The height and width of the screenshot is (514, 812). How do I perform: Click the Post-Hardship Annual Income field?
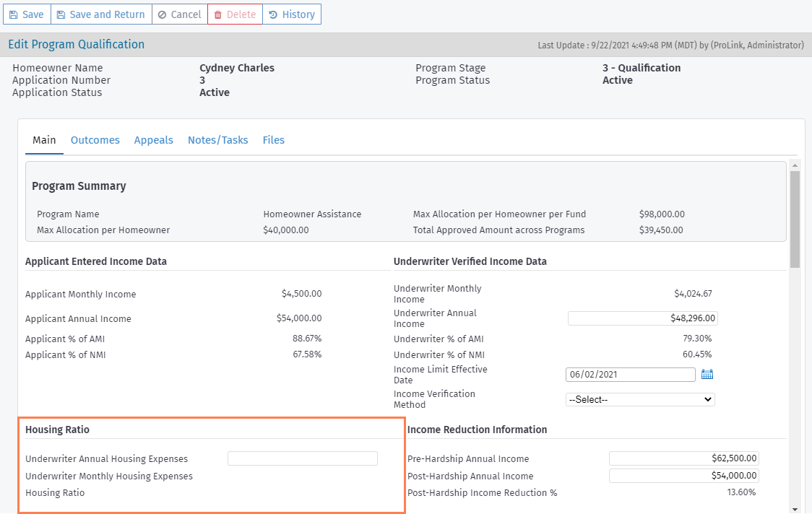[683, 476]
